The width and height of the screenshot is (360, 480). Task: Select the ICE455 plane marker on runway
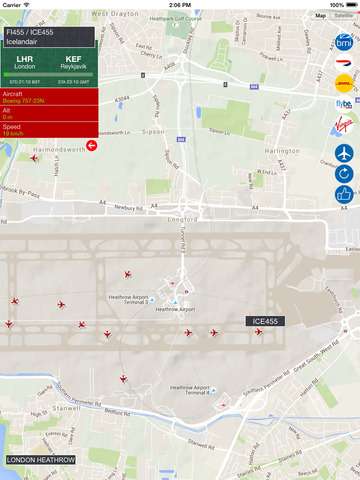click(259, 332)
